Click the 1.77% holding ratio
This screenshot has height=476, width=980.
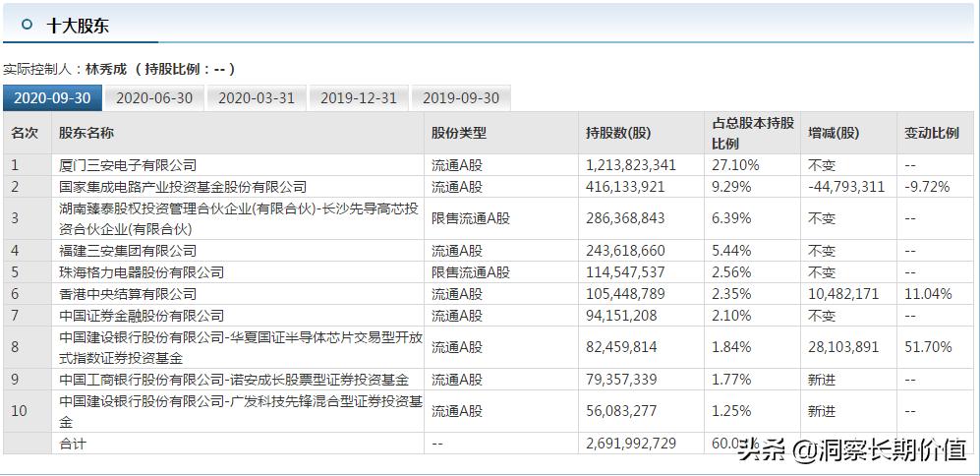[x=732, y=379]
